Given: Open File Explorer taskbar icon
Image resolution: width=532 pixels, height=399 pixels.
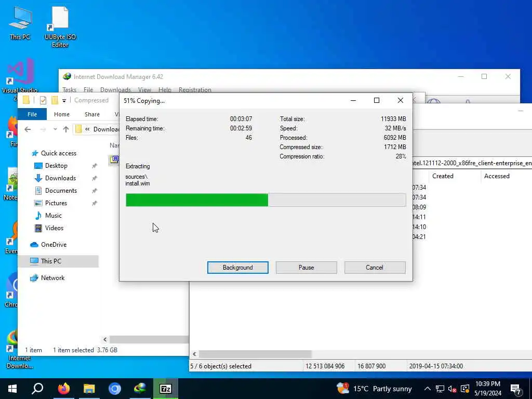Looking at the screenshot, I should 89,389.
